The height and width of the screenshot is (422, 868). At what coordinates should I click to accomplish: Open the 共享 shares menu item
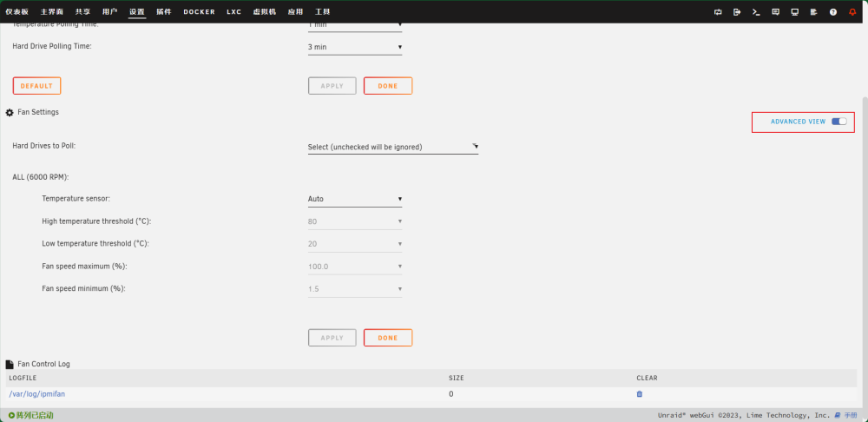click(x=82, y=11)
